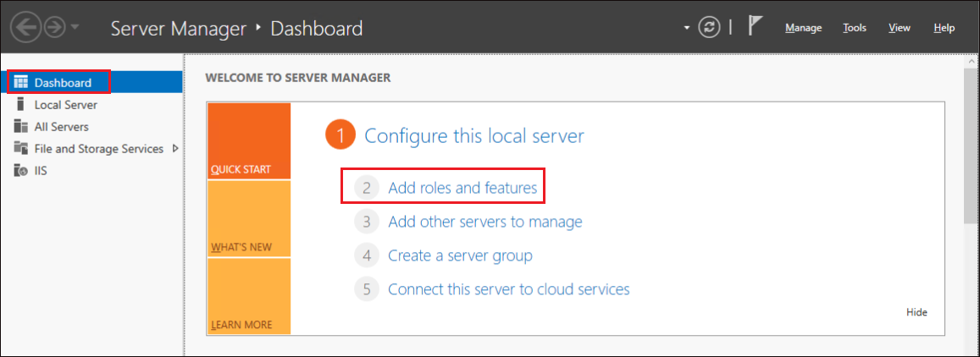This screenshot has height=357, width=980.
Task: Open the IIS icon in sidebar
Action: coord(21,170)
